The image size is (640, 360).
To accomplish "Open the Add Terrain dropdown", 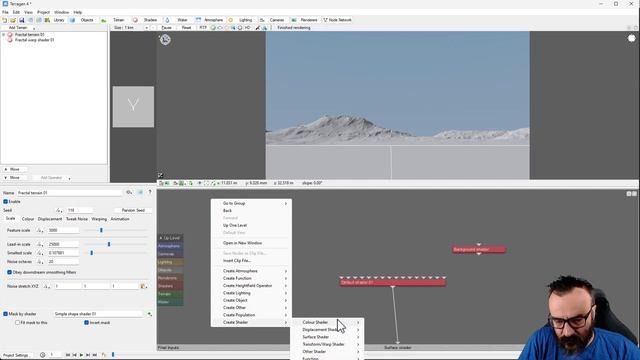I will coord(20,28).
